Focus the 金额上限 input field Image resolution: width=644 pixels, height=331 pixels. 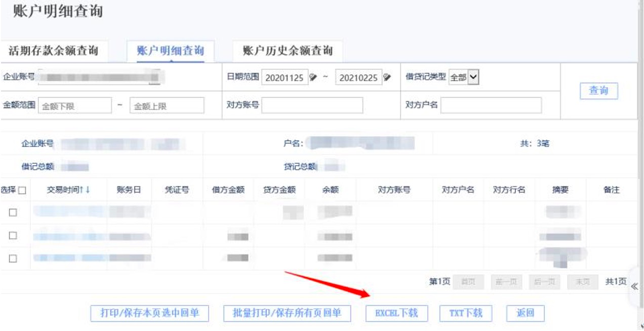point(167,105)
